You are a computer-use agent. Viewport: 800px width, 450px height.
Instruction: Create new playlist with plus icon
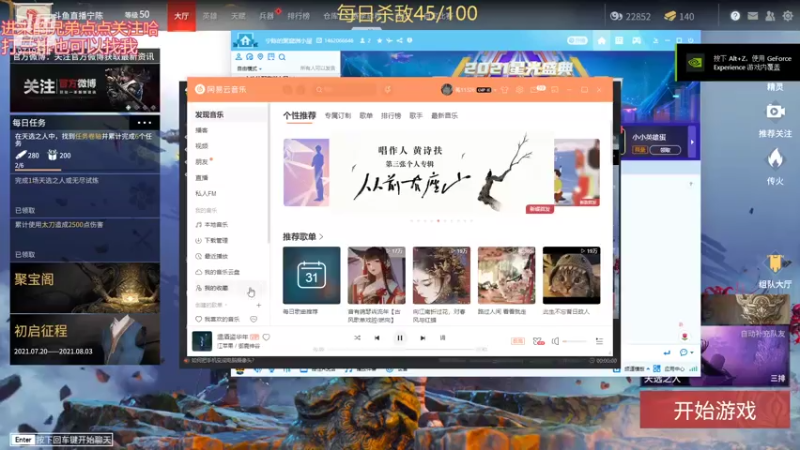coord(259,305)
